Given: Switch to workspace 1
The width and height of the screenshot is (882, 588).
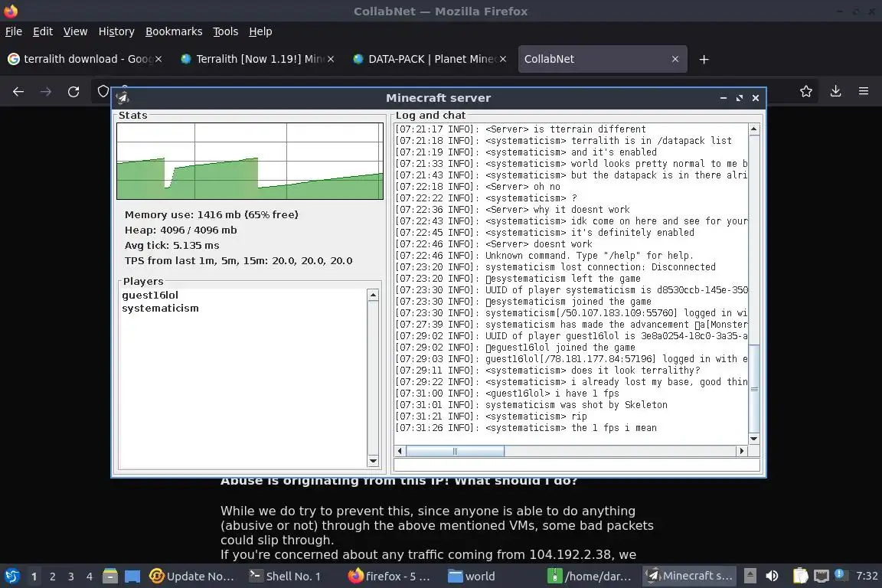Looking at the screenshot, I should [34, 577].
